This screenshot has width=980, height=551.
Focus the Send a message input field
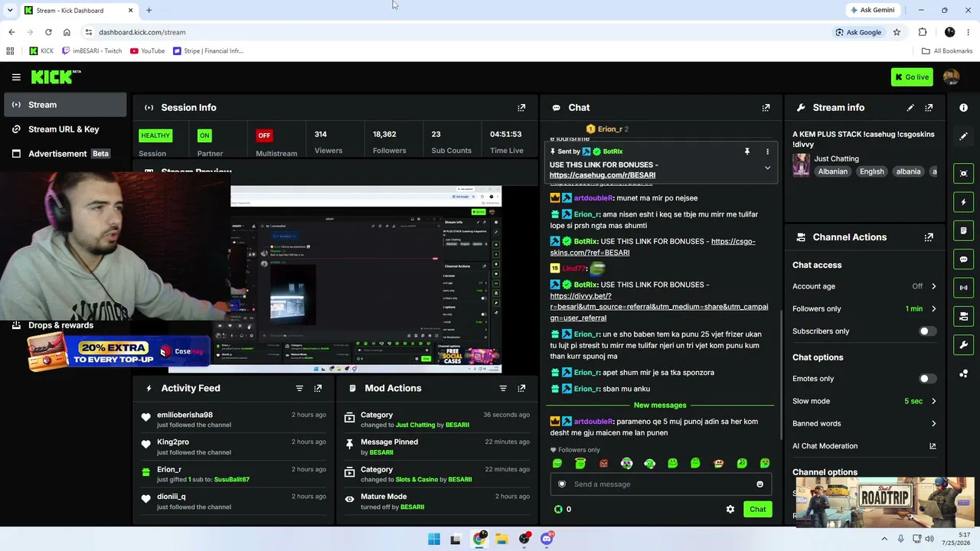pyautogui.click(x=661, y=484)
